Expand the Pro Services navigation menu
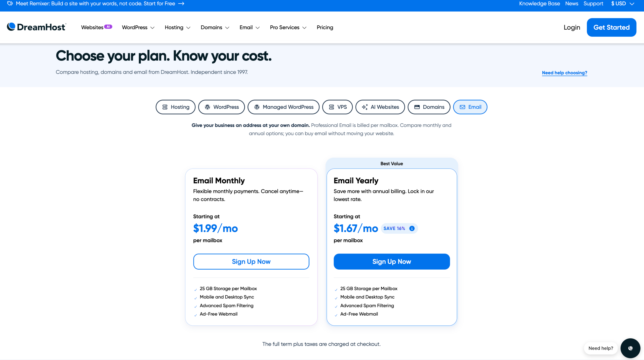644x360 pixels. pyautogui.click(x=288, y=27)
